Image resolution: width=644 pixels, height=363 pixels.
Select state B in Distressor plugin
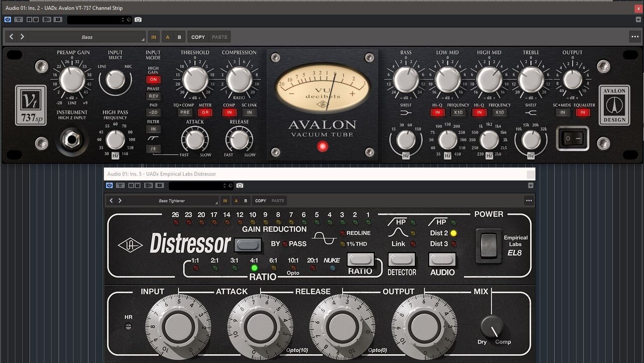[246, 201]
